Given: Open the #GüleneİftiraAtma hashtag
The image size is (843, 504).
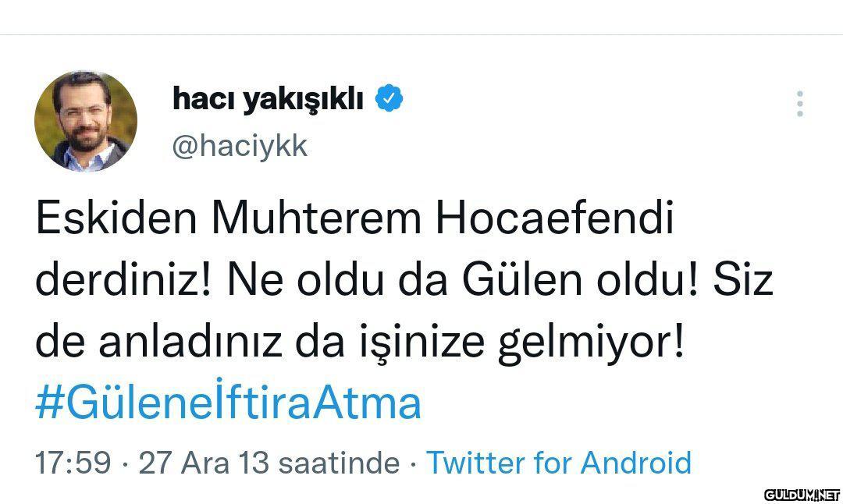Looking at the screenshot, I should (x=229, y=403).
